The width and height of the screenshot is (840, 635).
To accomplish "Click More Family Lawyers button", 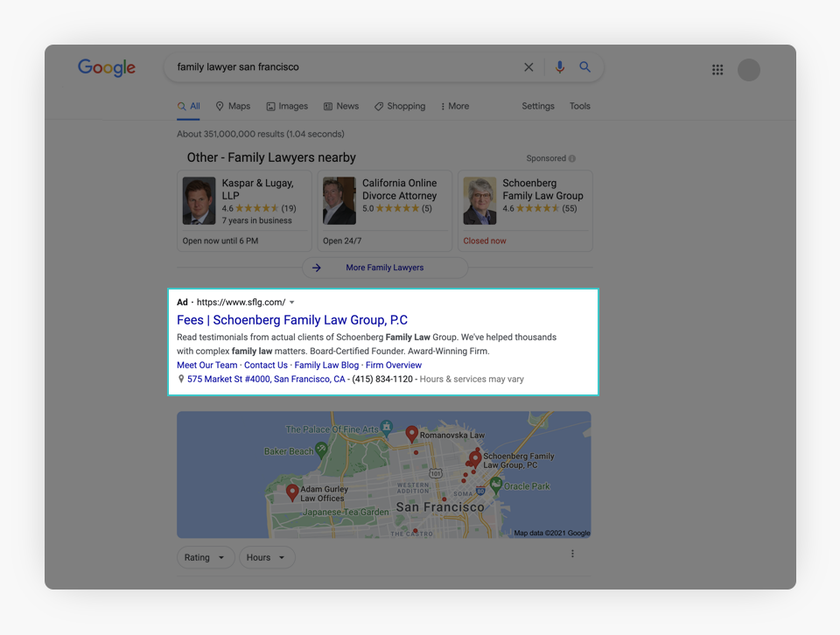I will (x=384, y=268).
